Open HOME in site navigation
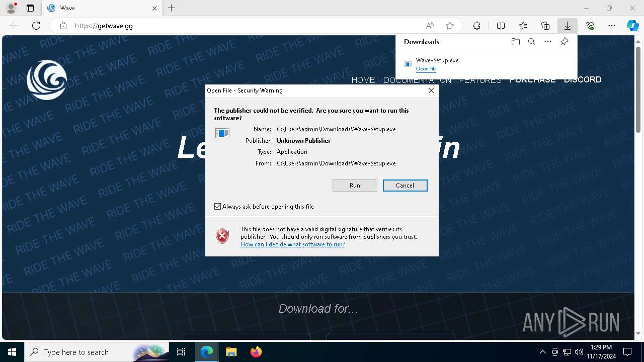This screenshot has height=362, width=644. [363, 80]
